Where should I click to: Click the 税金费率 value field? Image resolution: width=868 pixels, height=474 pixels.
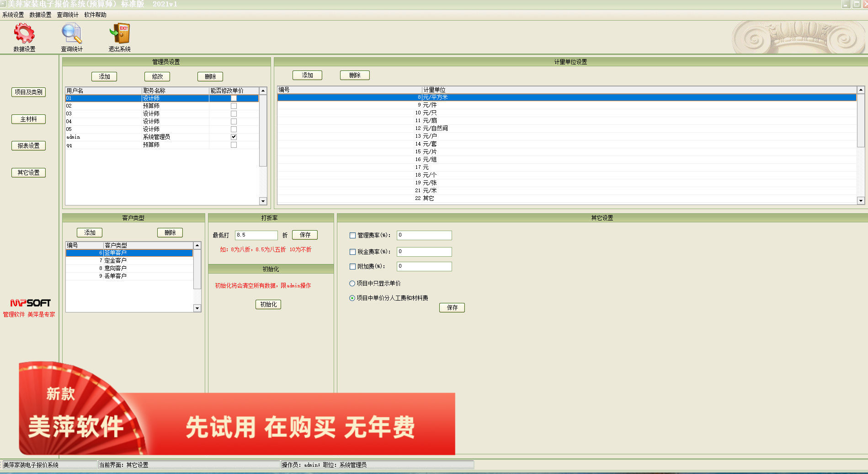[424, 252]
